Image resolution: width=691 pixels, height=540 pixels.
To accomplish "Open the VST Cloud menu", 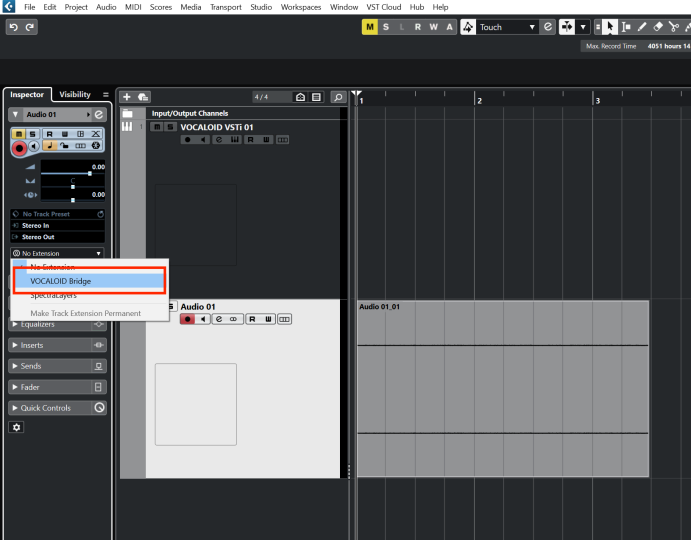I will tap(383, 7).
